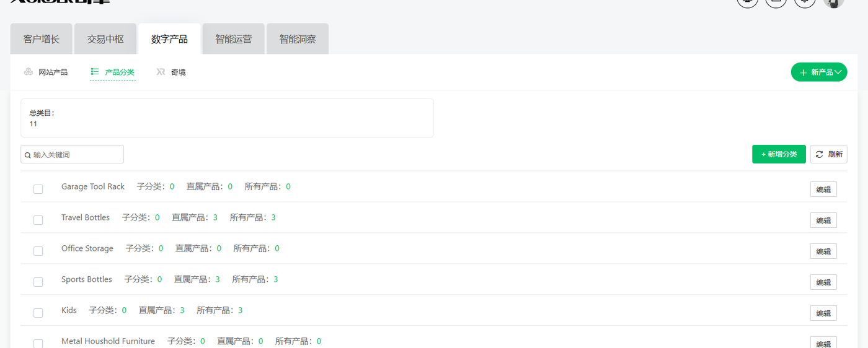Click the search magnifier icon
This screenshot has height=348, width=868.
[28, 155]
